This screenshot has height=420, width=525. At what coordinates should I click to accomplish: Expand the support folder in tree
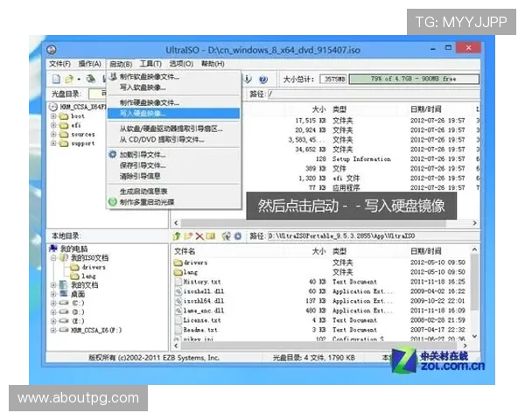pos(53,143)
